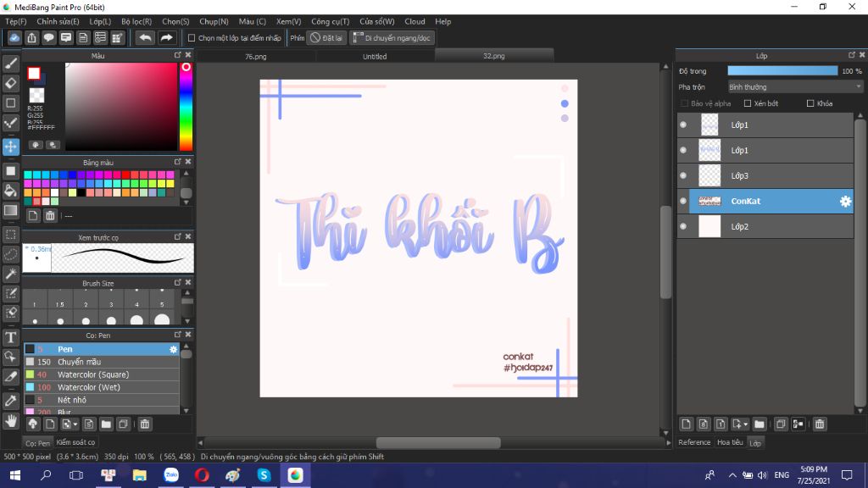Open Pen brush settings gear
This screenshot has height=488, width=868.
click(x=173, y=349)
